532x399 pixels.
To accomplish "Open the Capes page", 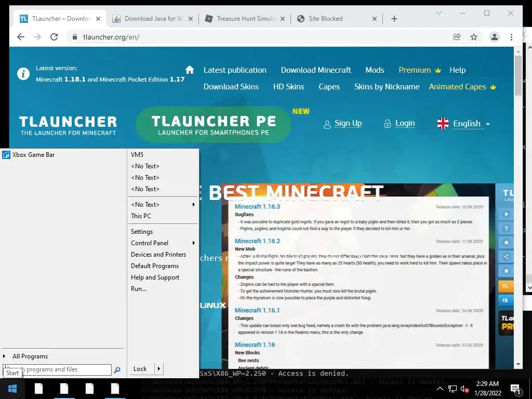I will (x=329, y=87).
